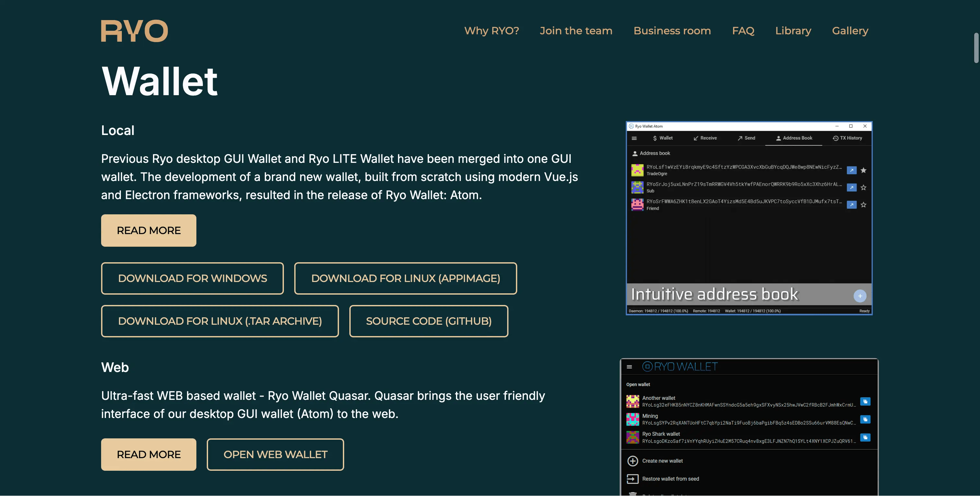Click the TradeOgre identicon avatar
Image resolution: width=980 pixels, height=496 pixels.
[637, 170]
